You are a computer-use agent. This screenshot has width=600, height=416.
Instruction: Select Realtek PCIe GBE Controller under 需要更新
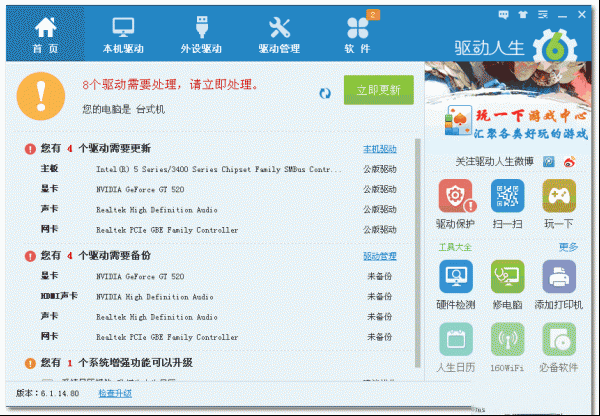[218, 230]
